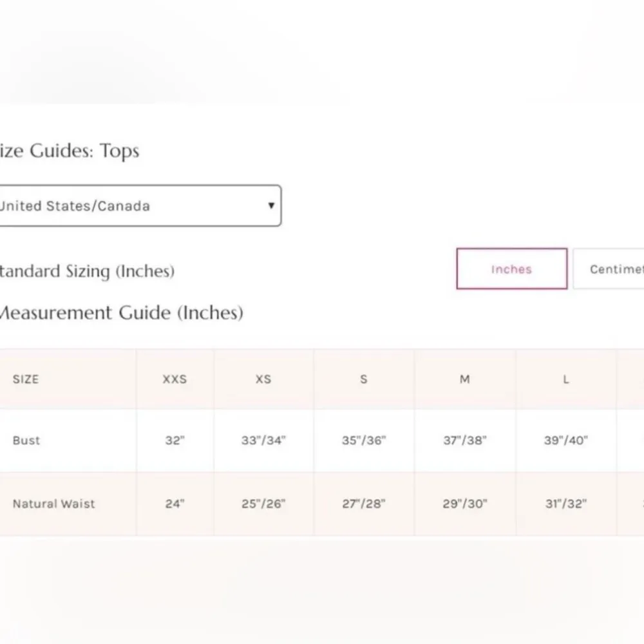Select the 33"/34" bust cell
Screen dimensions: 644x644
coord(263,440)
